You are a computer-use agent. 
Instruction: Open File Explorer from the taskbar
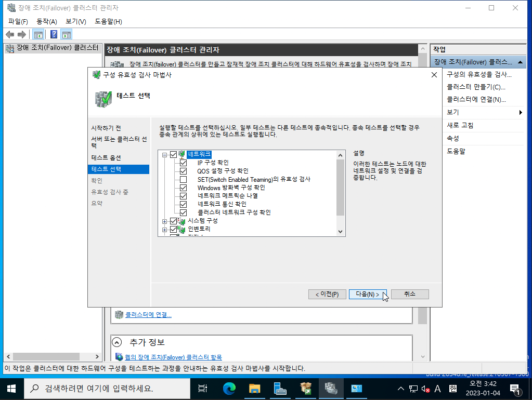(254, 389)
